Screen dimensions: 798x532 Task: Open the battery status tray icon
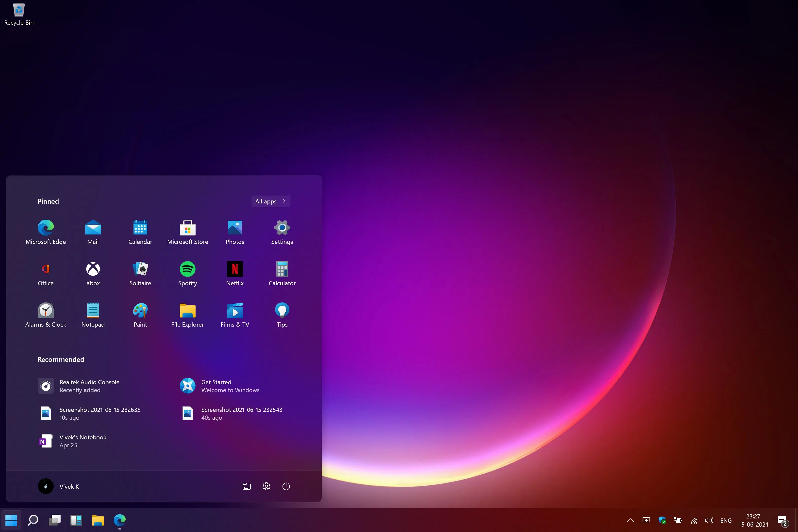tap(678, 520)
